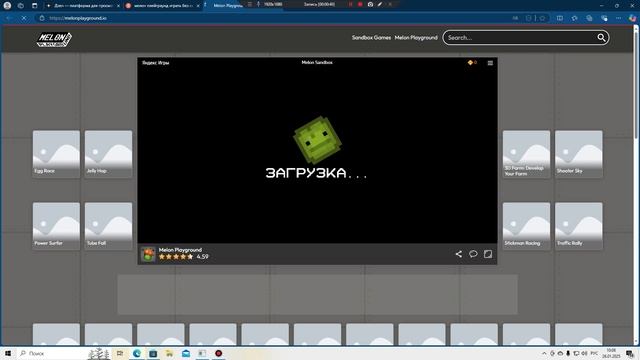Open Mail app from taskbar
The width and height of the screenshot is (640, 360).
[x=186, y=353]
